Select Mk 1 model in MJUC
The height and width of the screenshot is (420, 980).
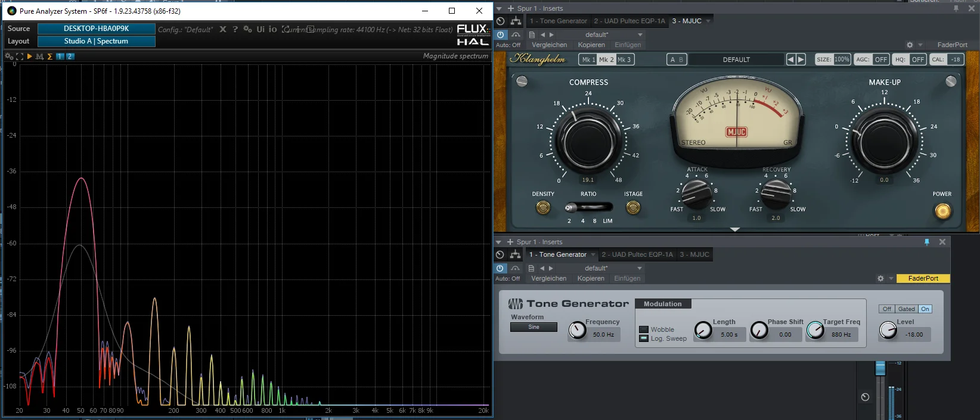(587, 60)
